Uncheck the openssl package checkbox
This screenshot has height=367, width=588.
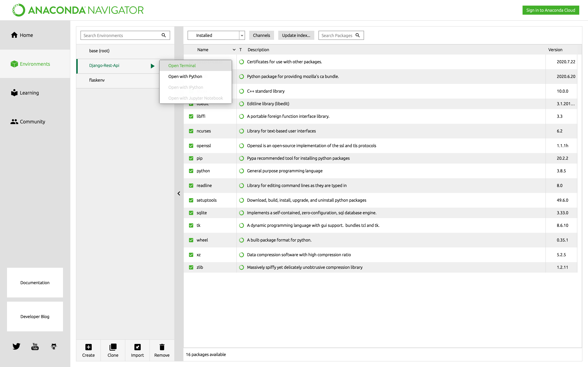tap(191, 146)
